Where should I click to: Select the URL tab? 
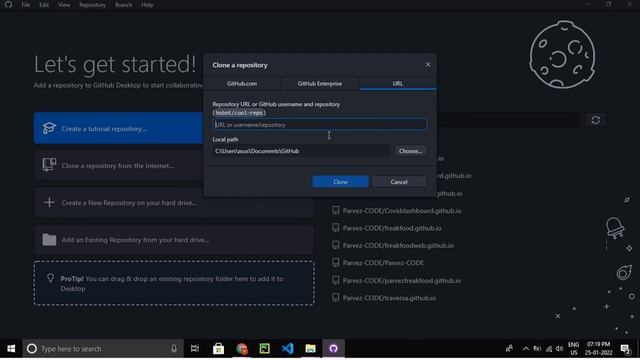398,83
